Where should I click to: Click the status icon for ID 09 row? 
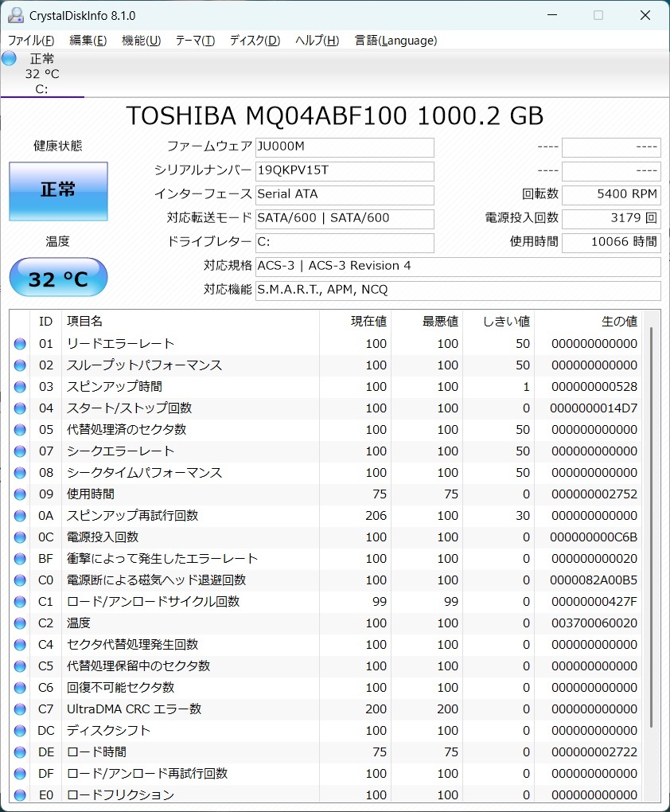point(20,494)
